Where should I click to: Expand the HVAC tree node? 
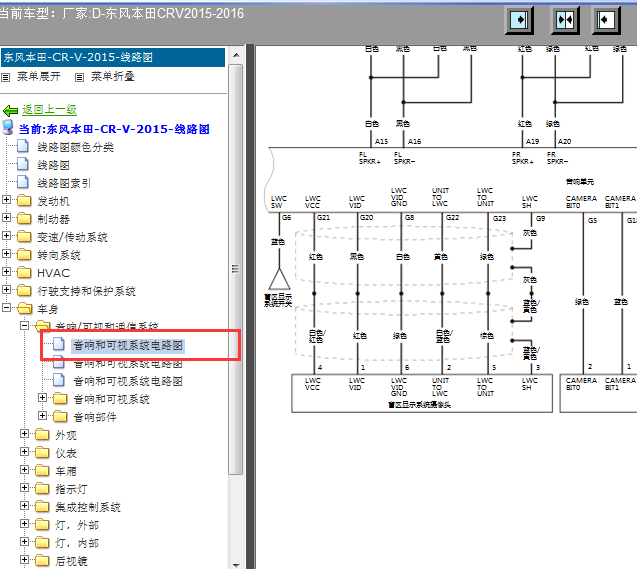click(6, 271)
